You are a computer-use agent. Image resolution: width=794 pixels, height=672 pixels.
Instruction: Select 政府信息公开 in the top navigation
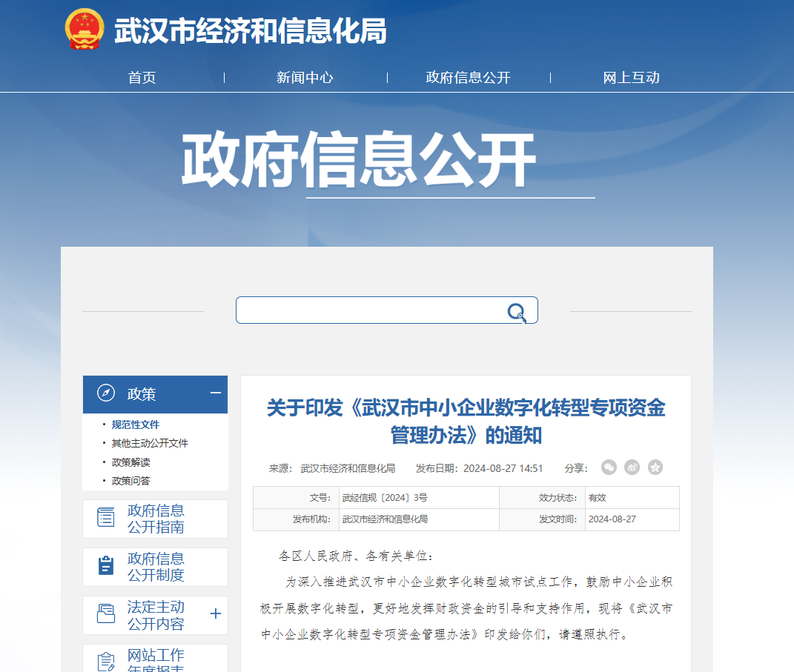click(x=468, y=78)
